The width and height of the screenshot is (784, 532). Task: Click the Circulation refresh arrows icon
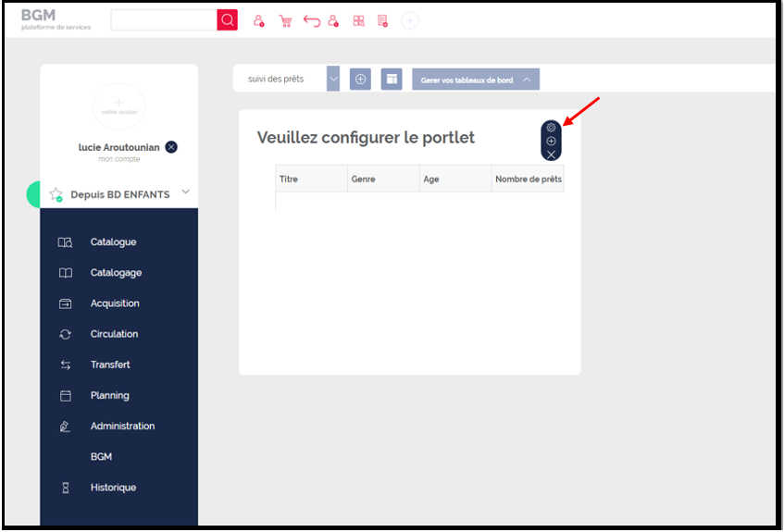[66, 335]
